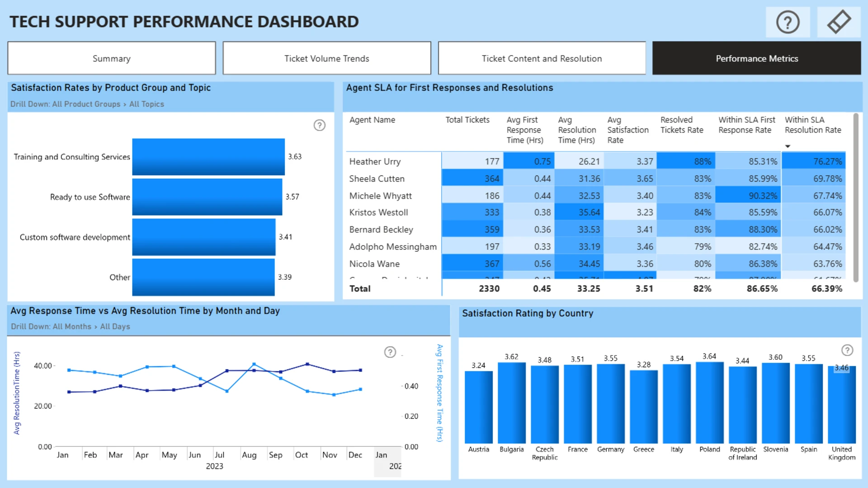868x488 pixels.
Task: Click the dashboard help question mark icon
Action: (x=788, y=22)
